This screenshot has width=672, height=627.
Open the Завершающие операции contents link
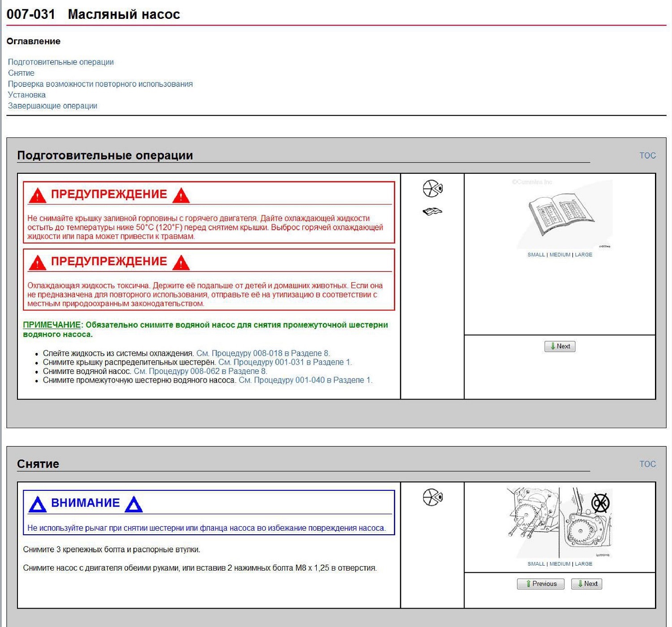pos(52,106)
